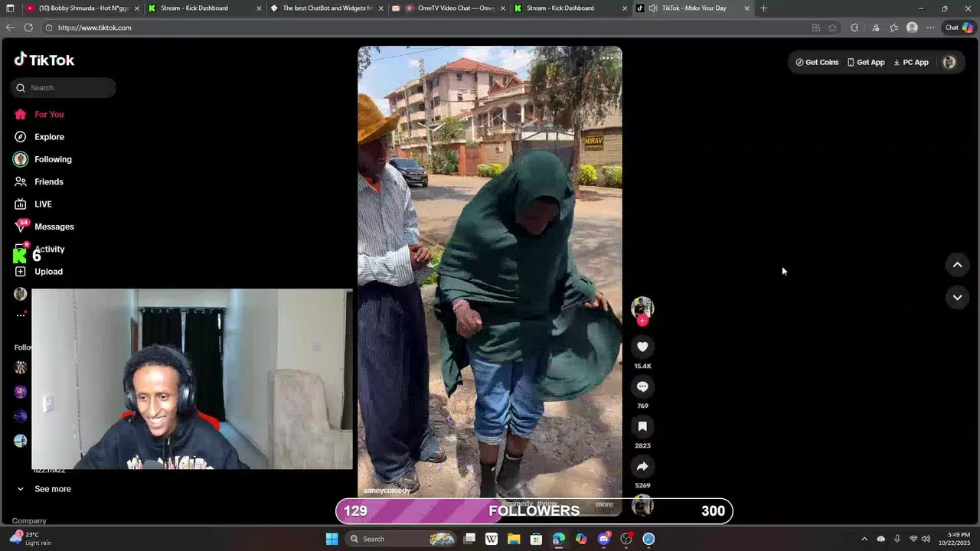Click the Get Coins button
This screenshot has height=551, width=980.
coord(817,62)
